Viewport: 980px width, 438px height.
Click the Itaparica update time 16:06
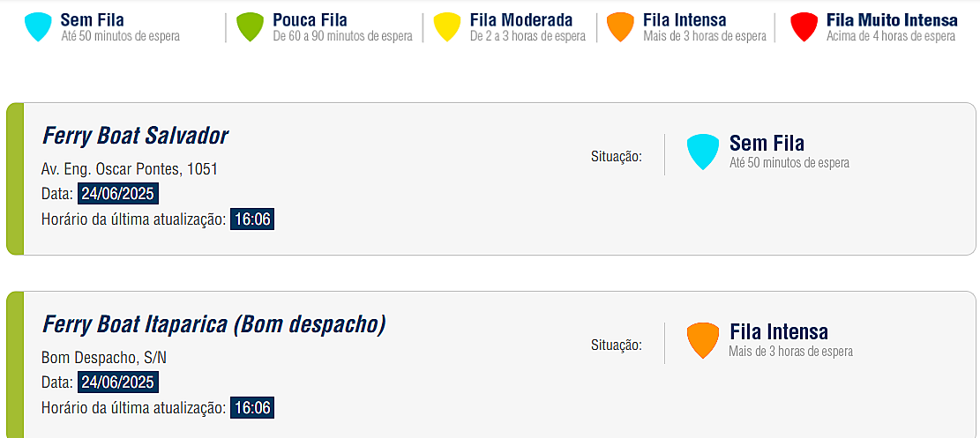click(x=252, y=408)
